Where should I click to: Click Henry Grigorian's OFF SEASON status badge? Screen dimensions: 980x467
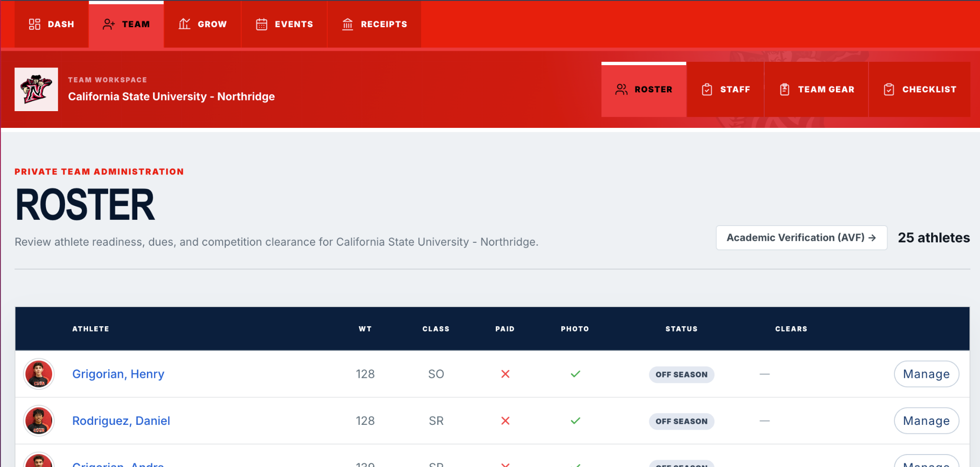[681, 375]
